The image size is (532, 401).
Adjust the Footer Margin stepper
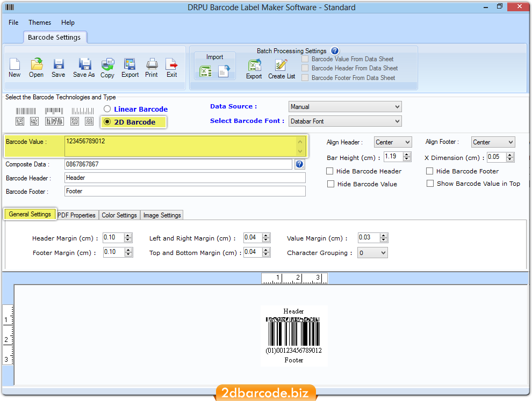pos(128,252)
